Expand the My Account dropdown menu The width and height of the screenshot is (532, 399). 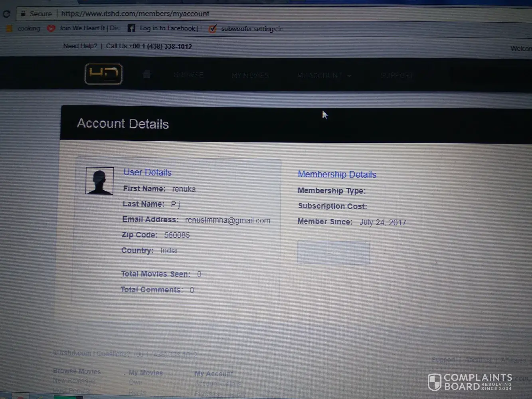(x=324, y=75)
